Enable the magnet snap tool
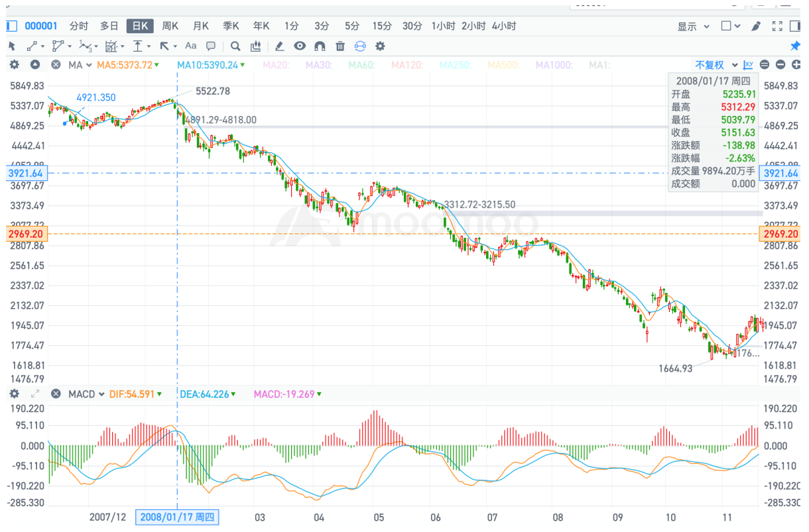The width and height of the screenshot is (809, 532). point(320,46)
